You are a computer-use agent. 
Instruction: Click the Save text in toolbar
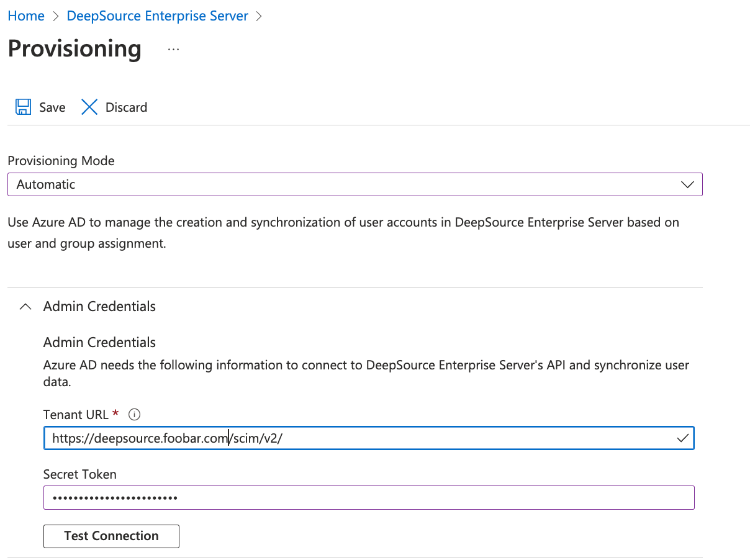[x=52, y=107]
